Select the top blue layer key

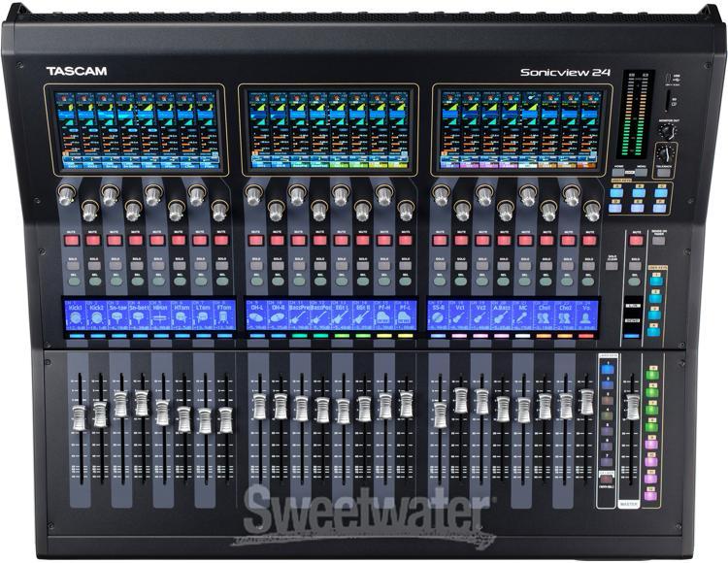(x=608, y=370)
